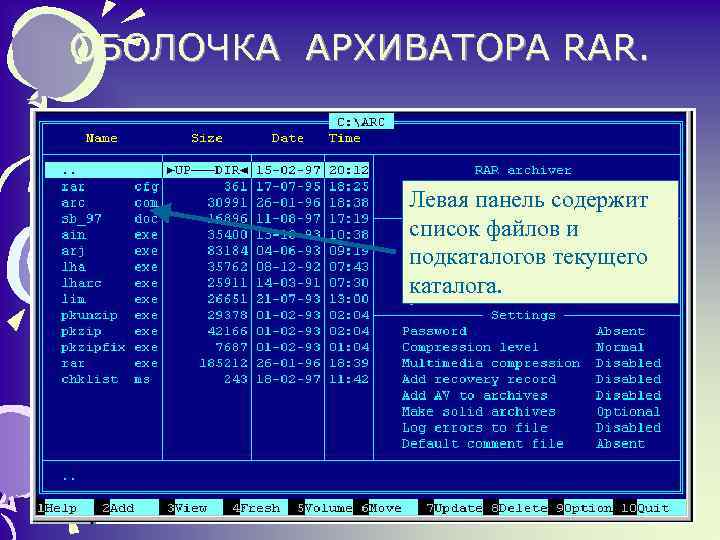Open 3View from the bottom key bar
This screenshot has width=720, height=540.
(x=191, y=508)
